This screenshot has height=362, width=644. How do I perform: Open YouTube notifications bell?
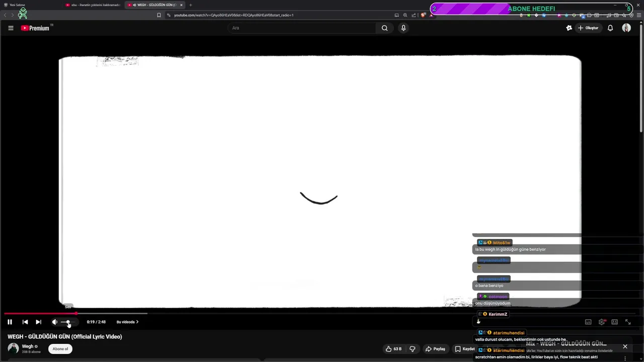pyautogui.click(x=610, y=28)
